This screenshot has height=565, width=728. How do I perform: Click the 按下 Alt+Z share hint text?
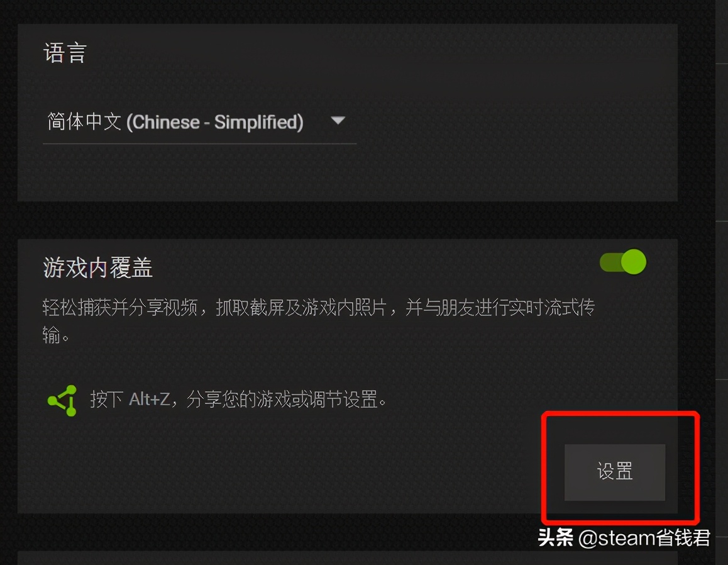coord(239,400)
